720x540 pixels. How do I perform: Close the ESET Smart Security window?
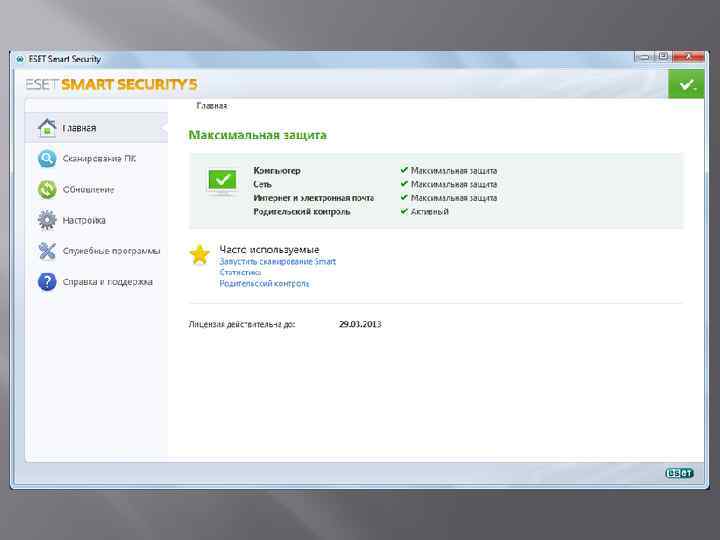688,57
